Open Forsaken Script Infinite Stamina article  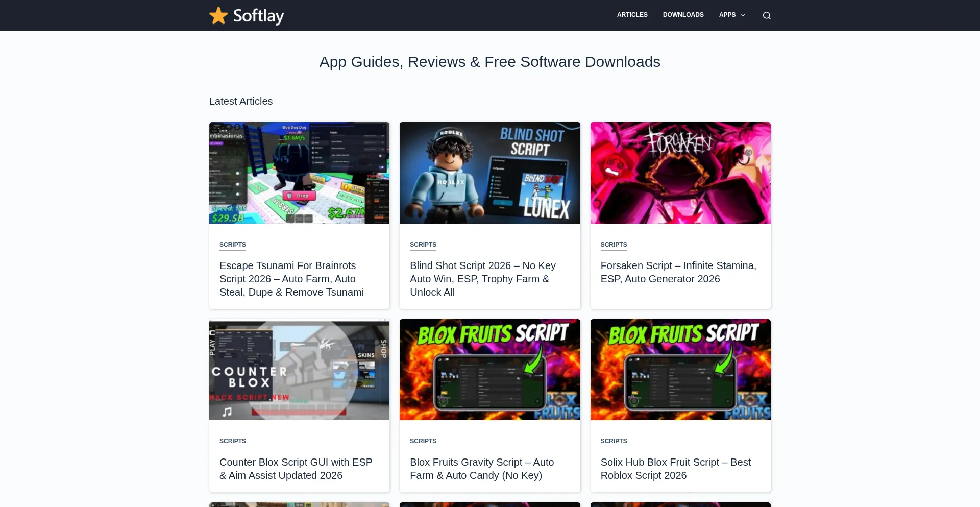click(678, 272)
